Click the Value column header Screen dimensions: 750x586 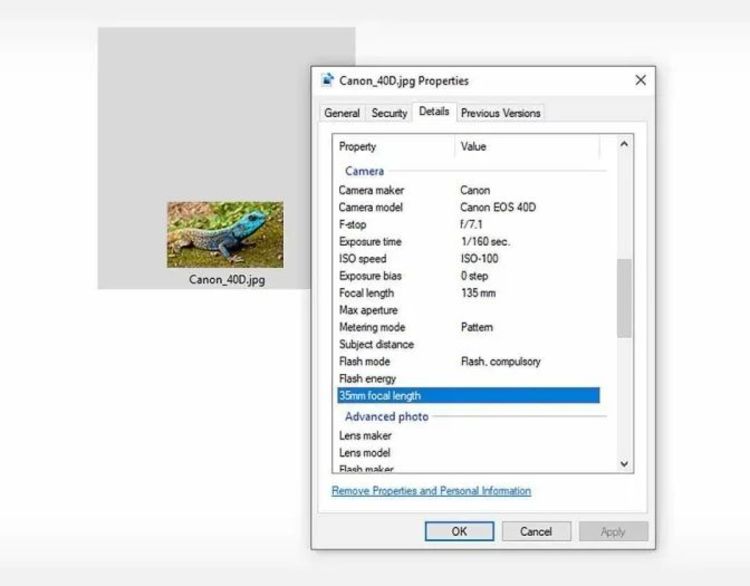[527, 146]
